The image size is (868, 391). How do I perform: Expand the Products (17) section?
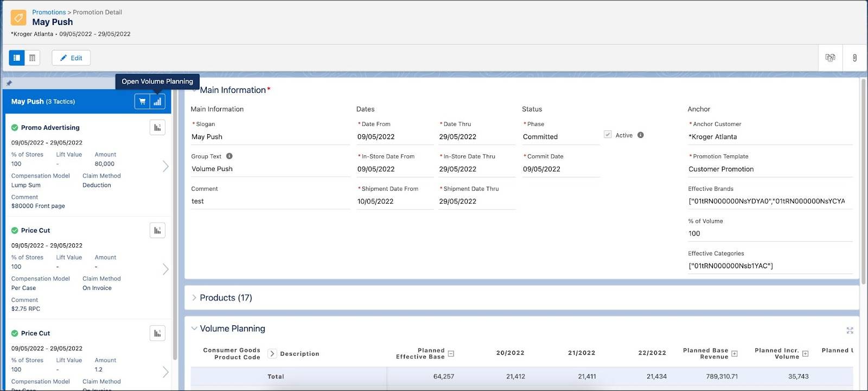coord(194,298)
